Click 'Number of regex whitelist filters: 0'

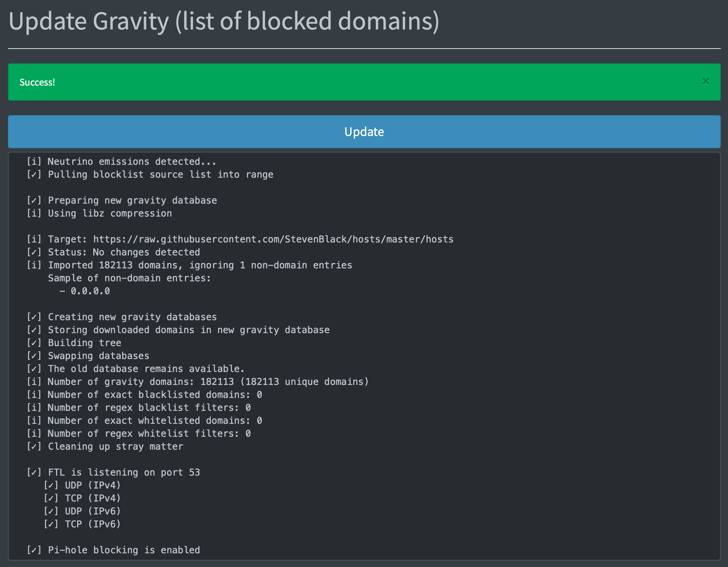(139, 434)
